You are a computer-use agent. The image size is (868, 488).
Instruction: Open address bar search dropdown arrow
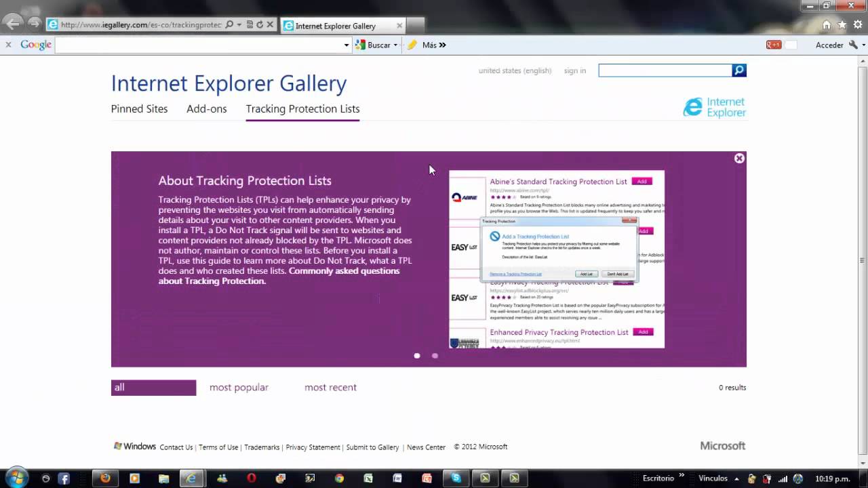(x=239, y=25)
